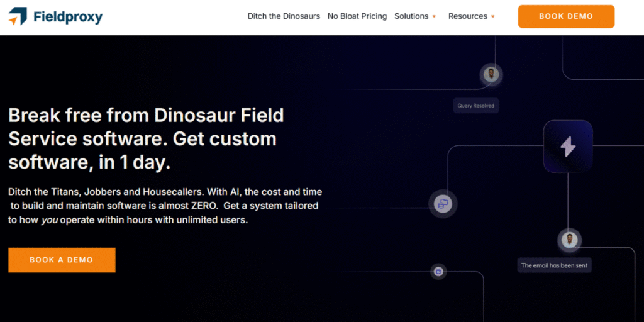Click The email has been sent label
644x322 pixels.
[x=554, y=265]
